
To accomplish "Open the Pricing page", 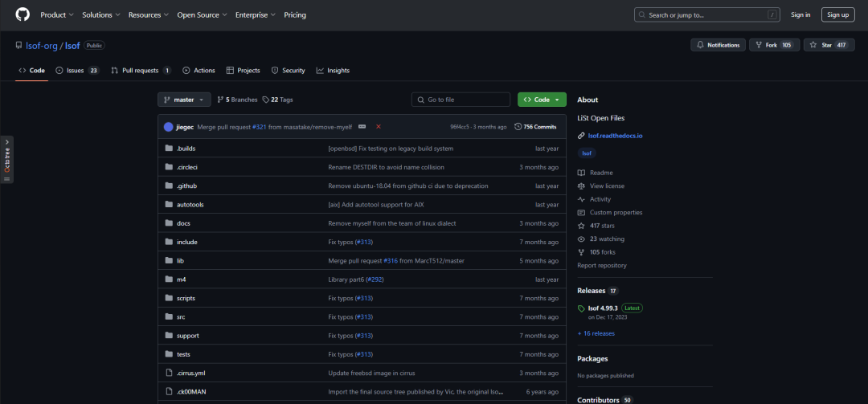I will (x=295, y=15).
